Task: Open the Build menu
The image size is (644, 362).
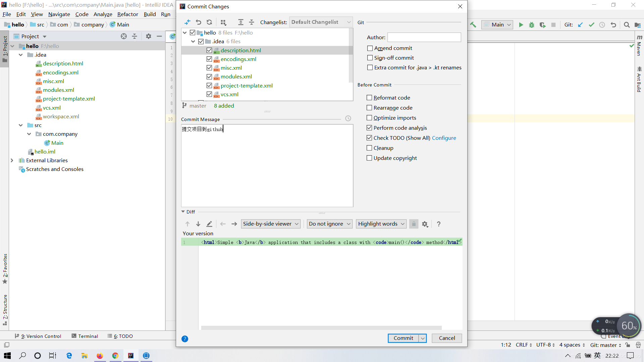Action: pyautogui.click(x=150, y=14)
